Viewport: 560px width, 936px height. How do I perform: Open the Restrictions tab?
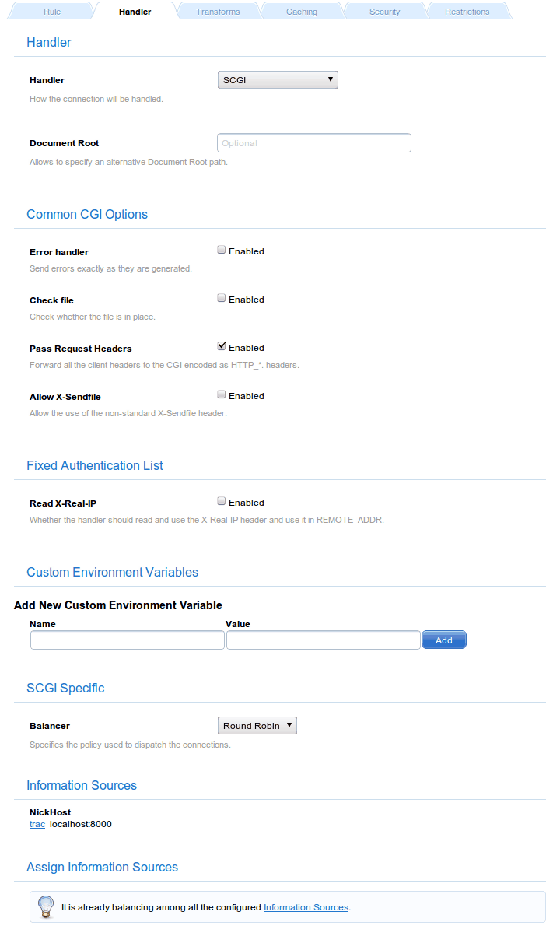(x=467, y=12)
